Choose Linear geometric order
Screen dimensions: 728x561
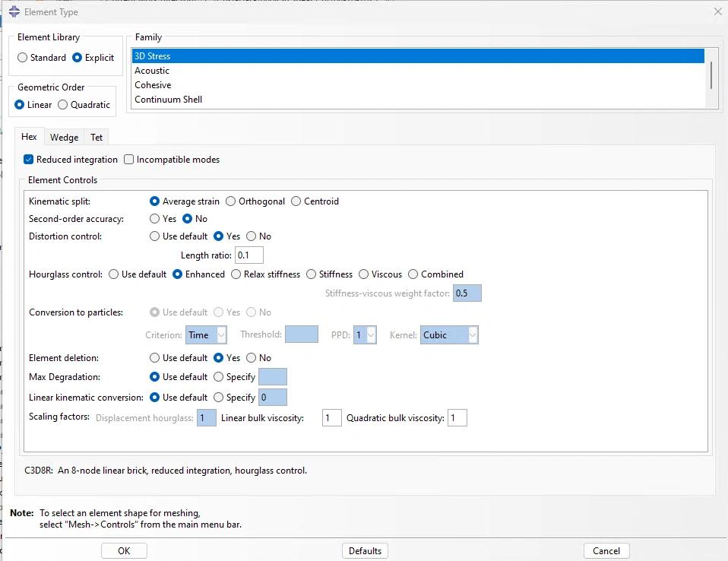pyautogui.click(x=20, y=105)
